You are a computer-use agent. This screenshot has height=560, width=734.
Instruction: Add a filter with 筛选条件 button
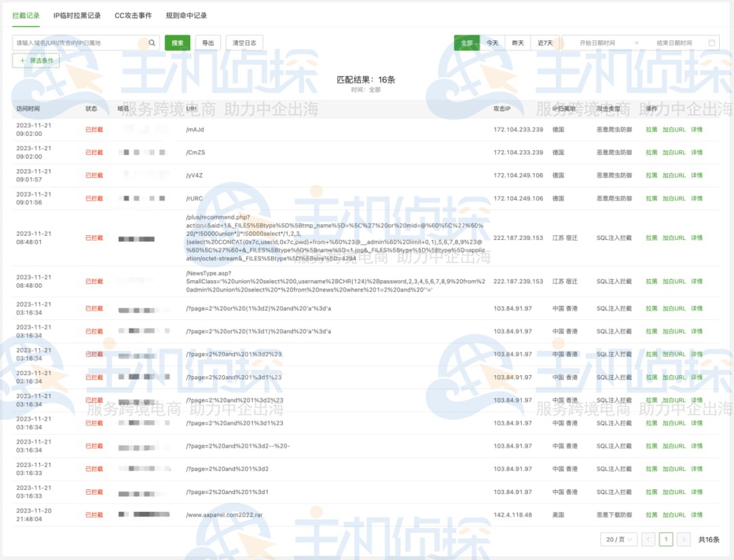[x=36, y=60]
